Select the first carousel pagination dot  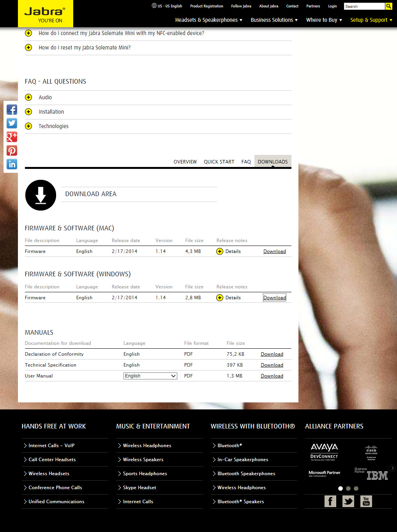pyautogui.click(x=341, y=488)
